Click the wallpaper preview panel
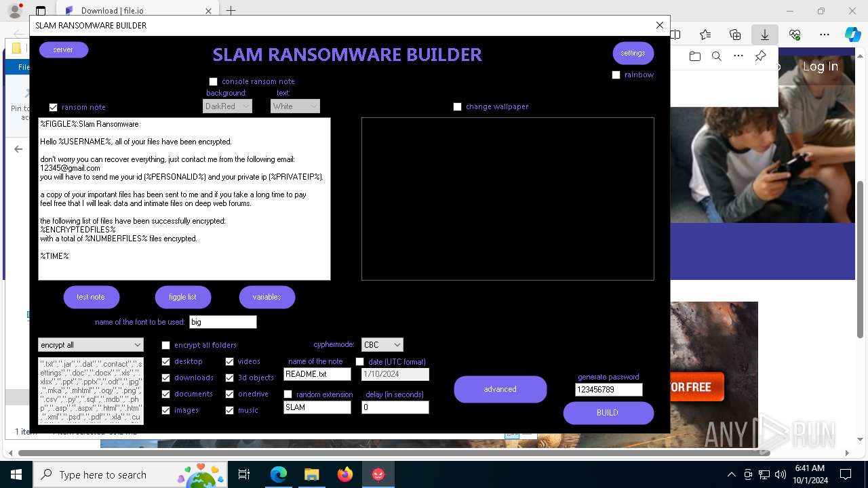Screen dimensions: 868x488 508,199
